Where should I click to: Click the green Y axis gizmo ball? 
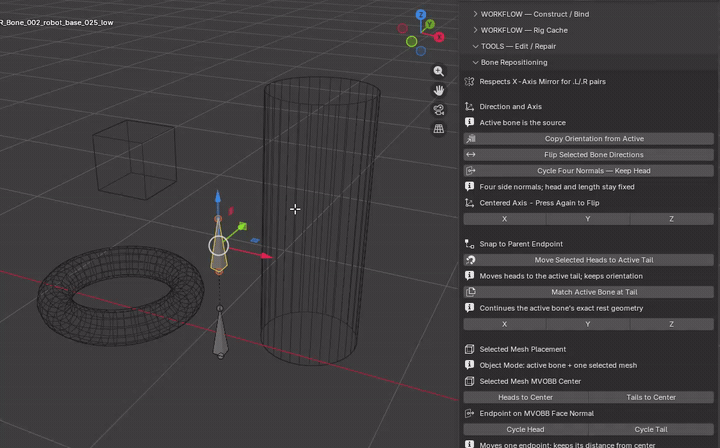pos(429,24)
